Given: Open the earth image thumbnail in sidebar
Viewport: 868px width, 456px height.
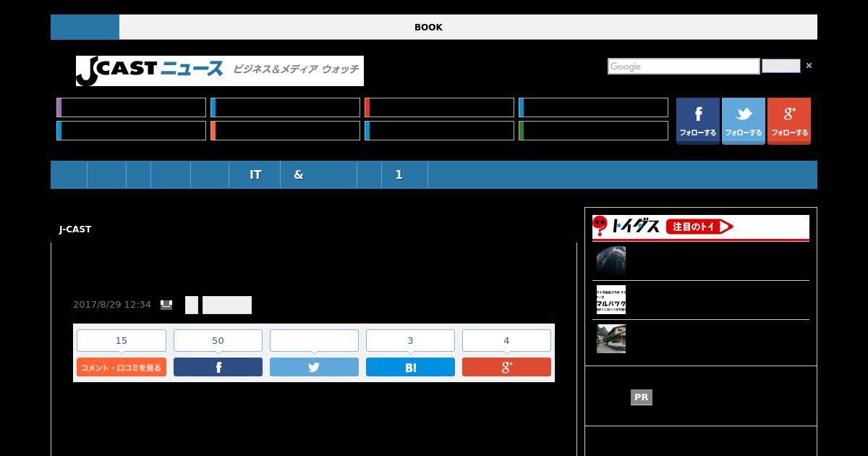Looking at the screenshot, I should pyautogui.click(x=611, y=261).
